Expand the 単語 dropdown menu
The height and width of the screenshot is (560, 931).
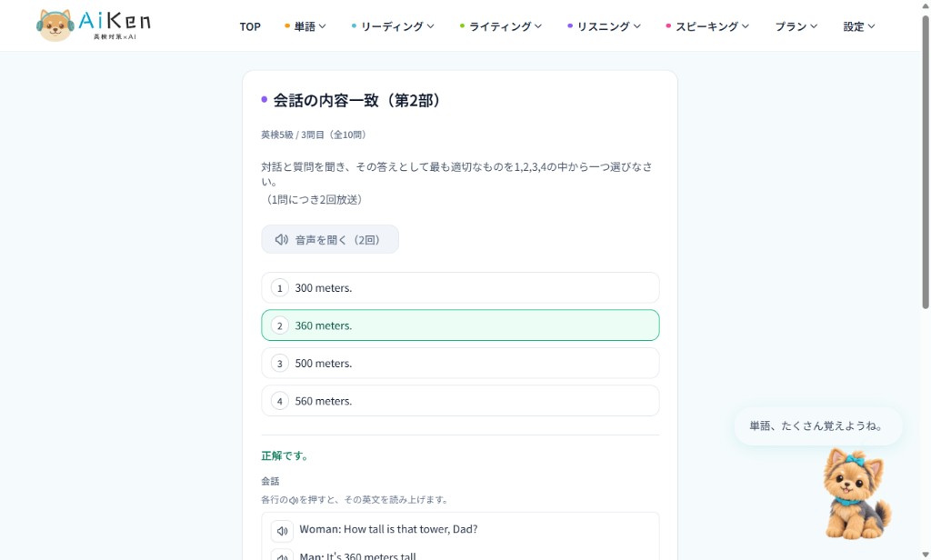(305, 26)
